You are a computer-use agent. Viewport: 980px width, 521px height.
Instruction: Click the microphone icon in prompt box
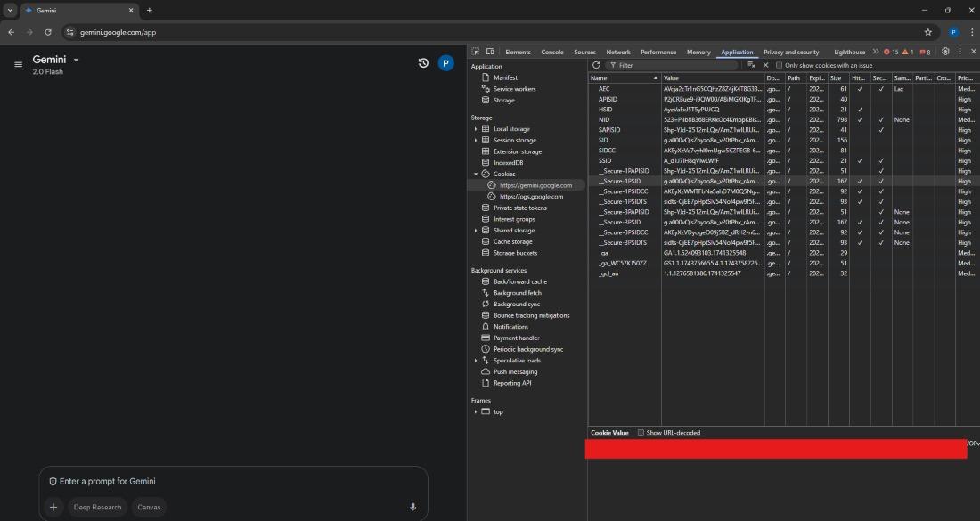pyautogui.click(x=412, y=507)
